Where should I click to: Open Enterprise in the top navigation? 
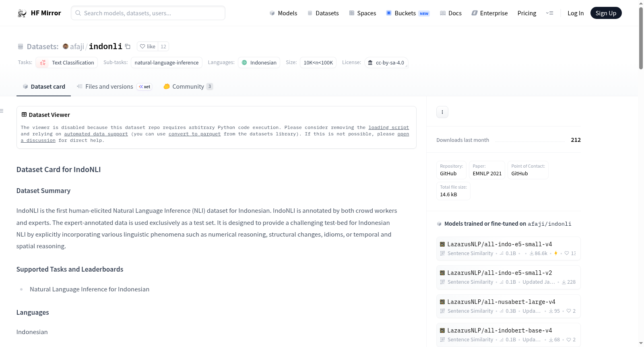pyautogui.click(x=489, y=13)
